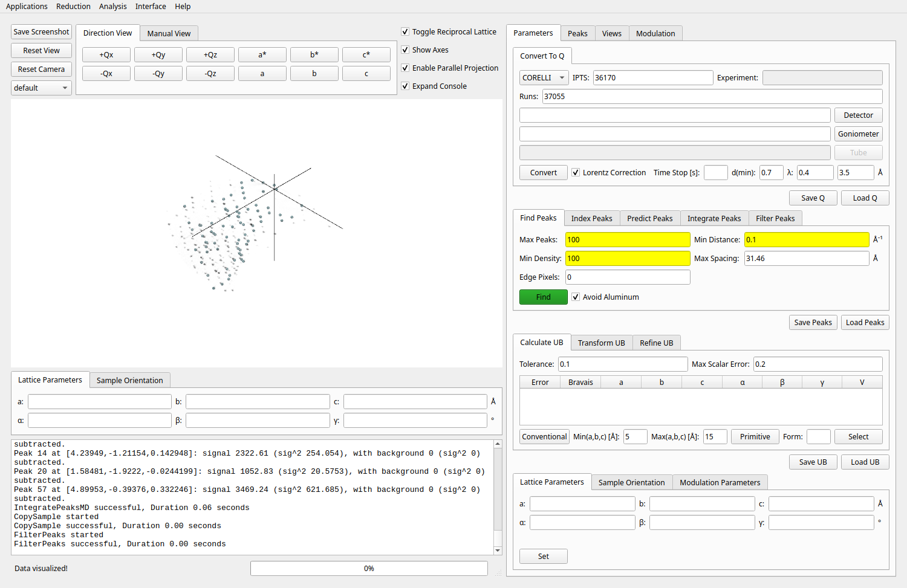Click the Bravais column header

pos(580,382)
